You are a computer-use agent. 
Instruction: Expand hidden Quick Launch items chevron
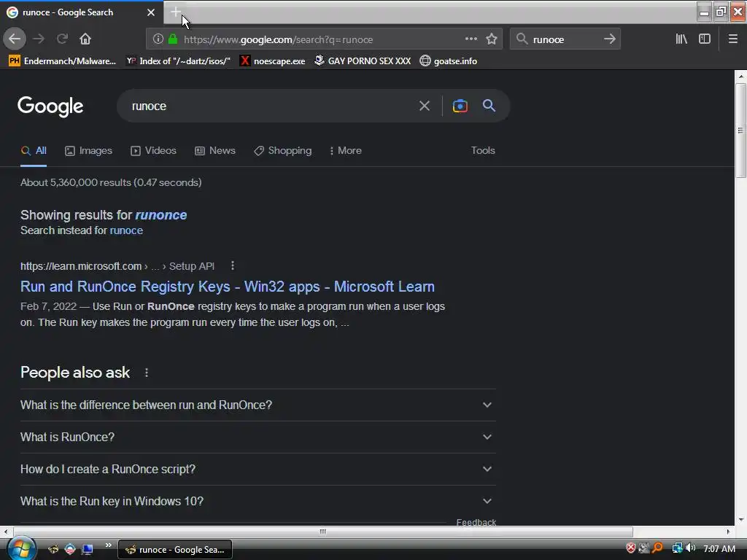tap(109, 545)
